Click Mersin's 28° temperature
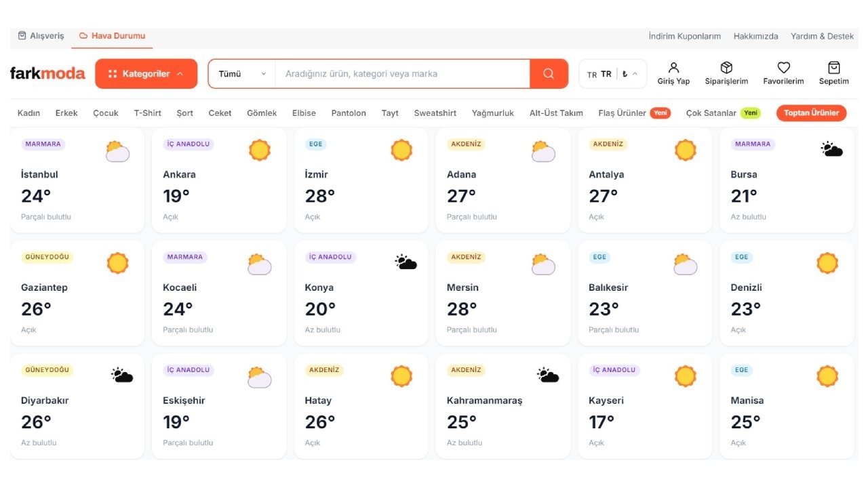The image size is (868, 488). coord(462,310)
